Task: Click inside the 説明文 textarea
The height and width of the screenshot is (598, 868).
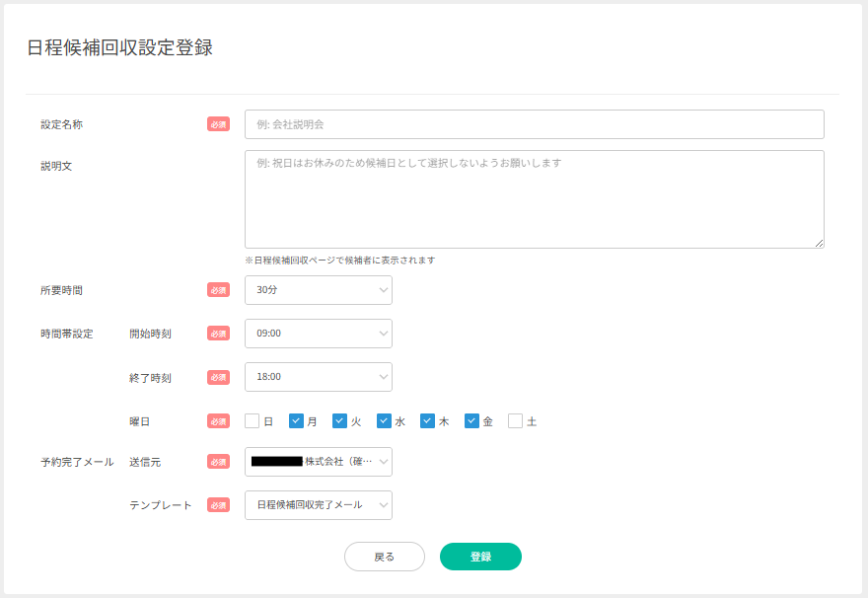Action: point(534,198)
